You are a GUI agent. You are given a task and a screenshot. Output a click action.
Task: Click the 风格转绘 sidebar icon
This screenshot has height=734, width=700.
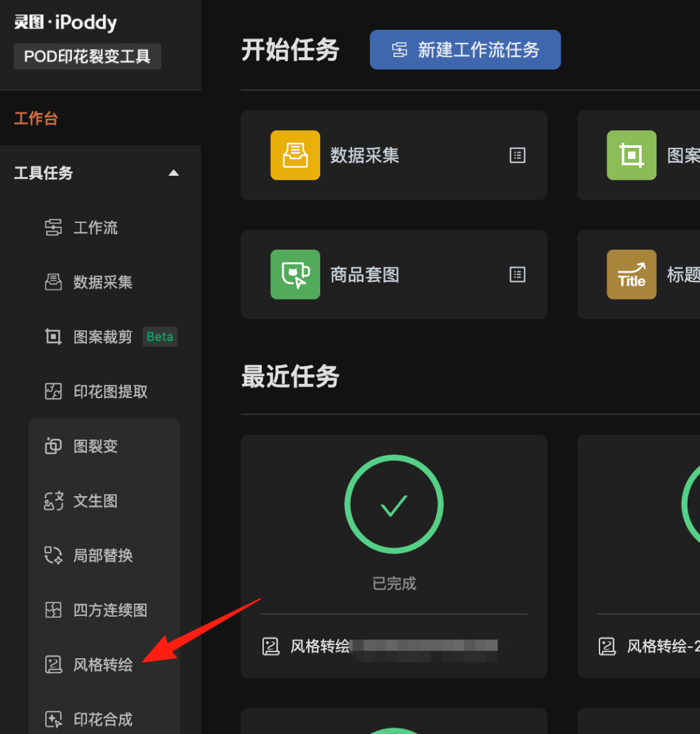53,665
